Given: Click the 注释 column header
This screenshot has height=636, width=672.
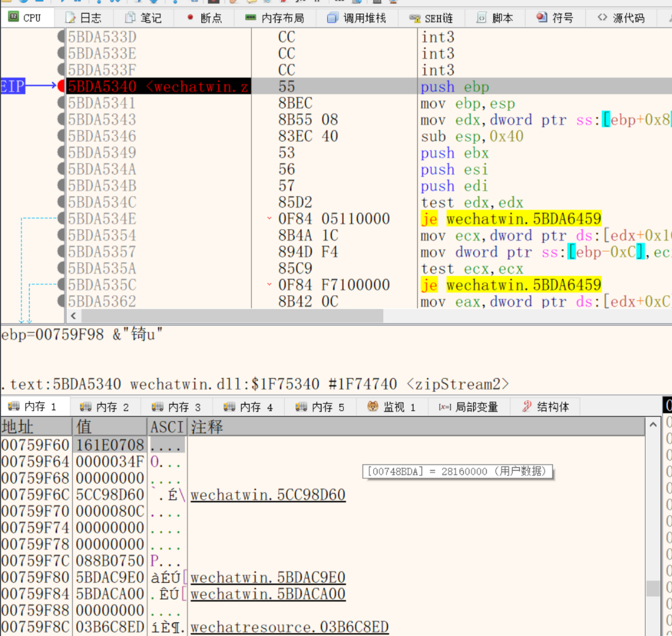Looking at the screenshot, I should click(x=416, y=427).
